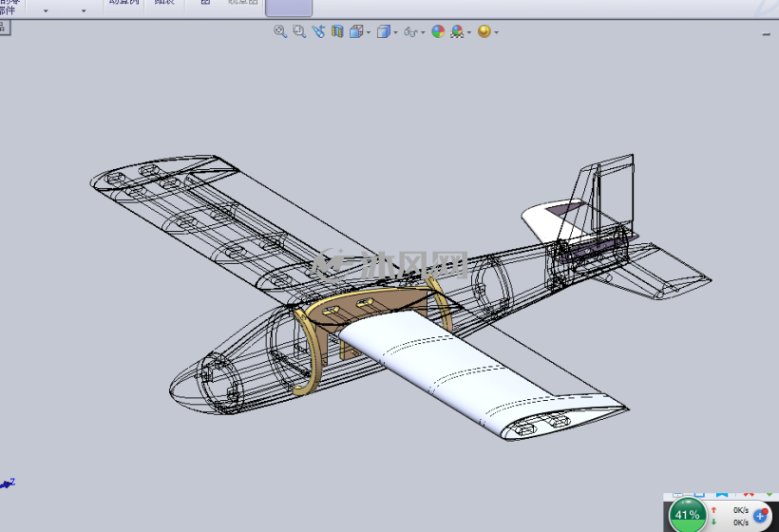Click the blue plus button on the speed widget
Screen dimensions: 779x532
[x=761, y=516]
